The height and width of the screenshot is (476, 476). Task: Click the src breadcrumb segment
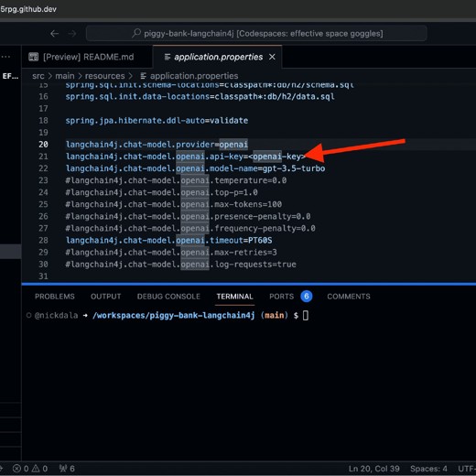pos(38,76)
